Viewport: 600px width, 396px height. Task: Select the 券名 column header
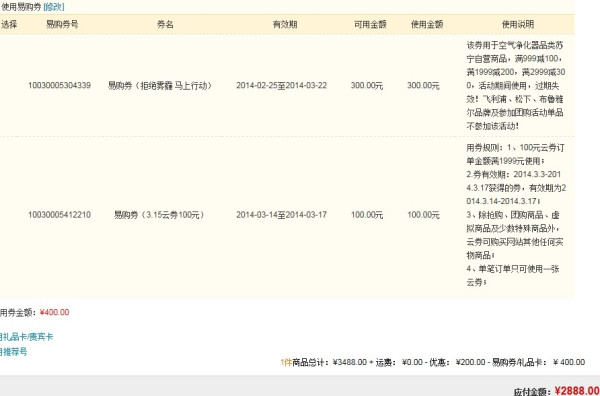click(165, 24)
